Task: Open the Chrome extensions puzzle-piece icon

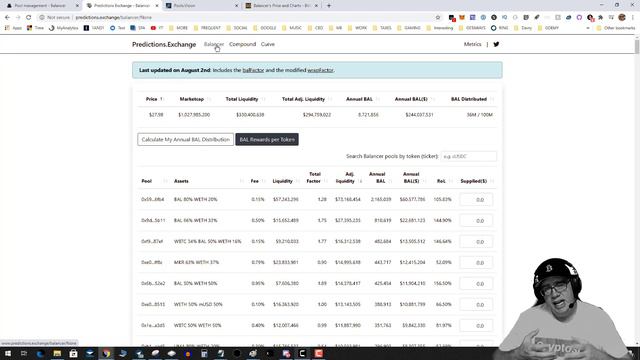Action: 600,18
